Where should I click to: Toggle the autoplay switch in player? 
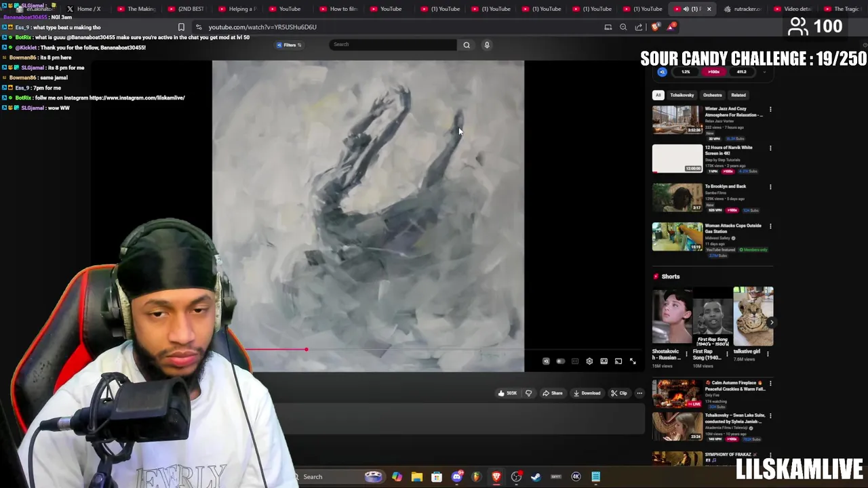click(x=560, y=361)
